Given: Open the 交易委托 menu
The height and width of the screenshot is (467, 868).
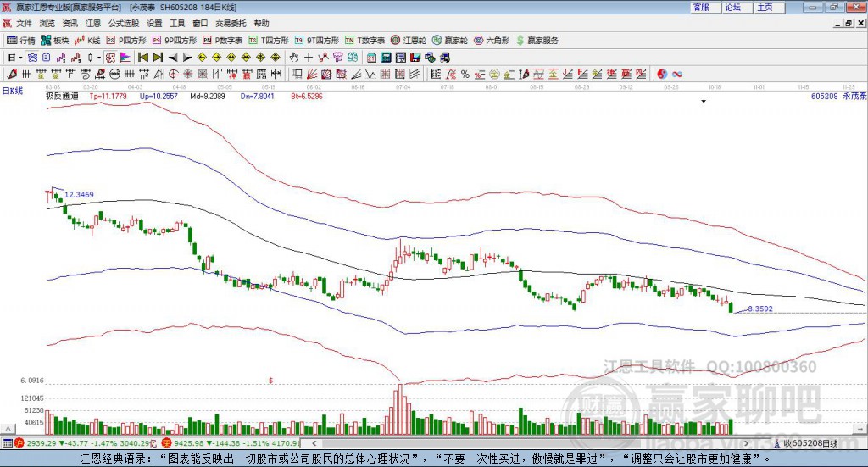Looking at the screenshot, I should (x=231, y=23).
